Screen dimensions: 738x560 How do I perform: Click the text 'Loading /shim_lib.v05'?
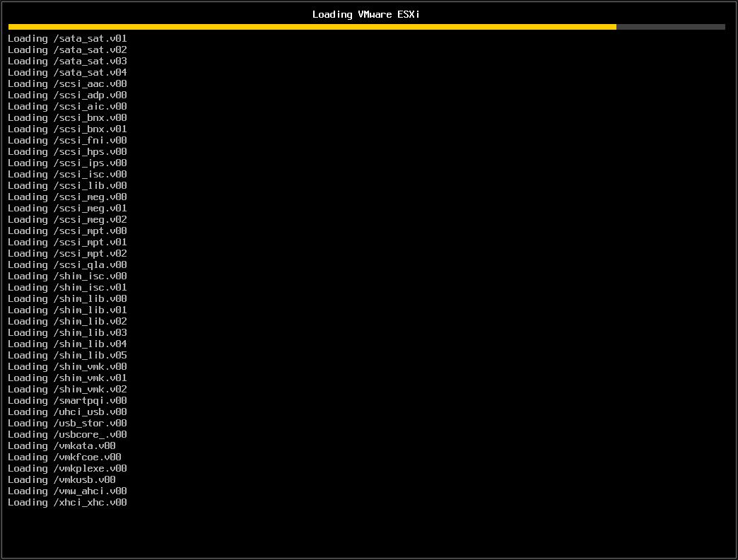[67, 355]
